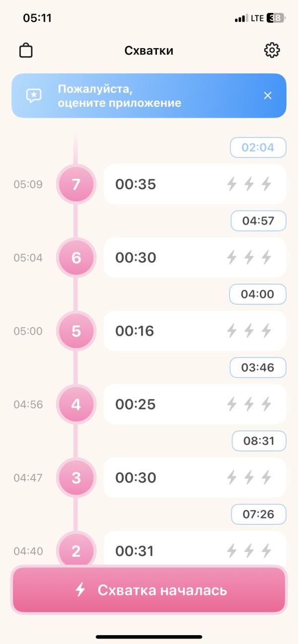Tap the current 02:04 interval timer

pyautogui.click(x=258, y=147)
